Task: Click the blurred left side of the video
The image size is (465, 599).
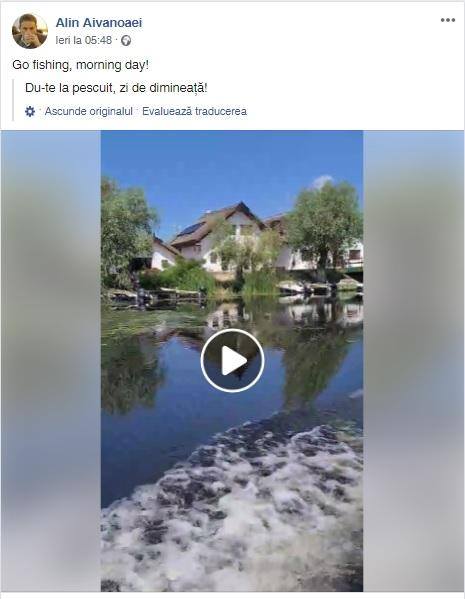Action: [51, 361]
